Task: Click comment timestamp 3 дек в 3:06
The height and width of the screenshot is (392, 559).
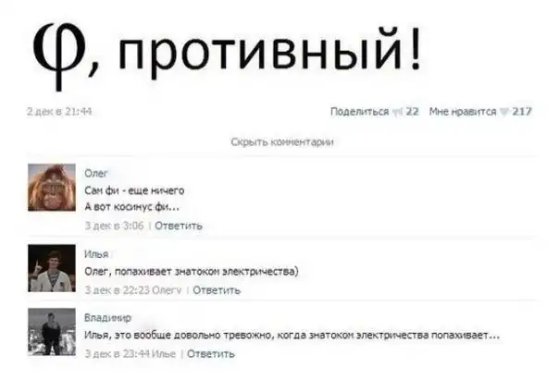Action: point(114,226)
